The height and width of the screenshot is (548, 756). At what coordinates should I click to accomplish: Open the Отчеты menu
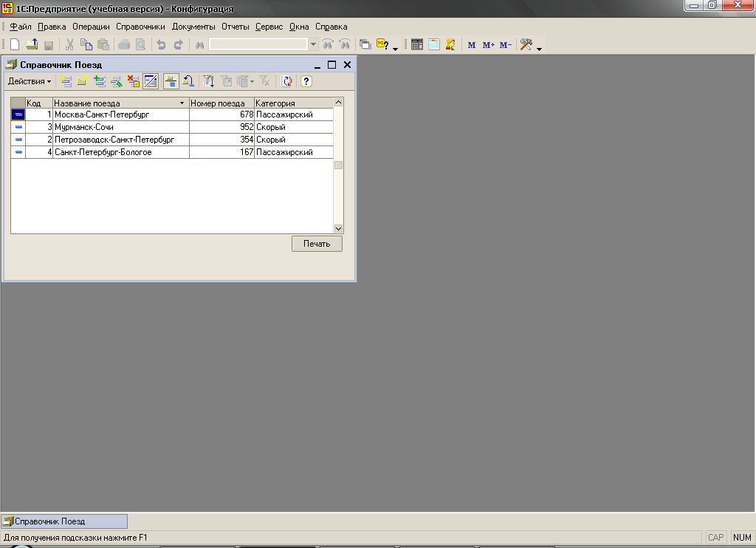click(x=236, y=27)
